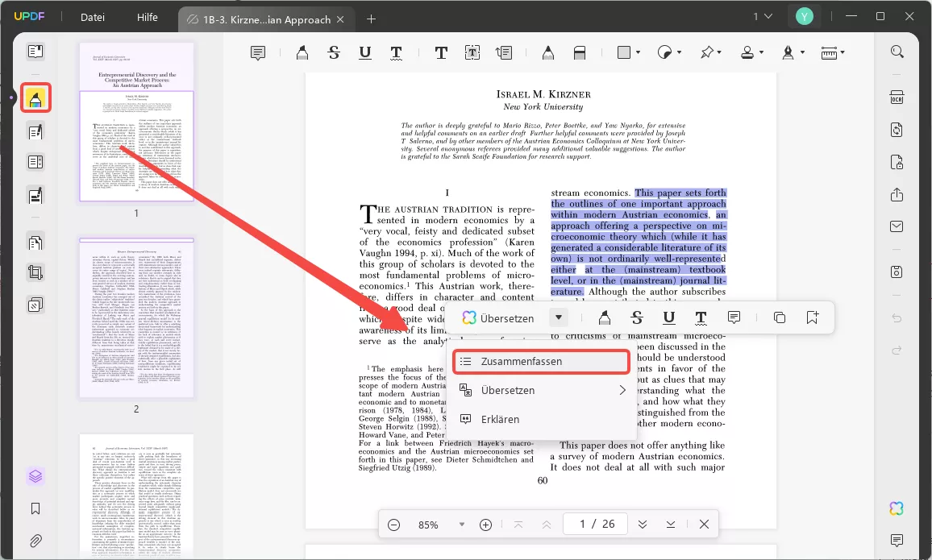Select the highlighter tool in top toolbar

[302, 53]
